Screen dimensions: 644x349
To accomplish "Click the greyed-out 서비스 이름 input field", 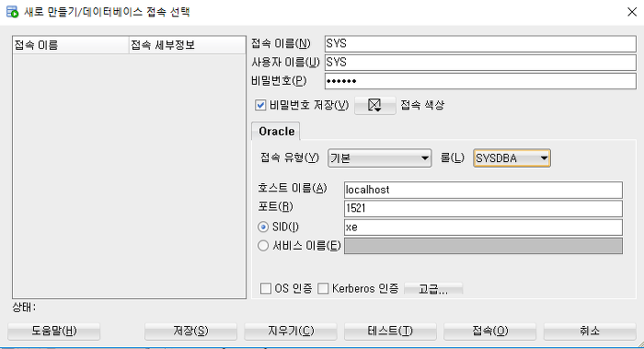I will 483,246.
